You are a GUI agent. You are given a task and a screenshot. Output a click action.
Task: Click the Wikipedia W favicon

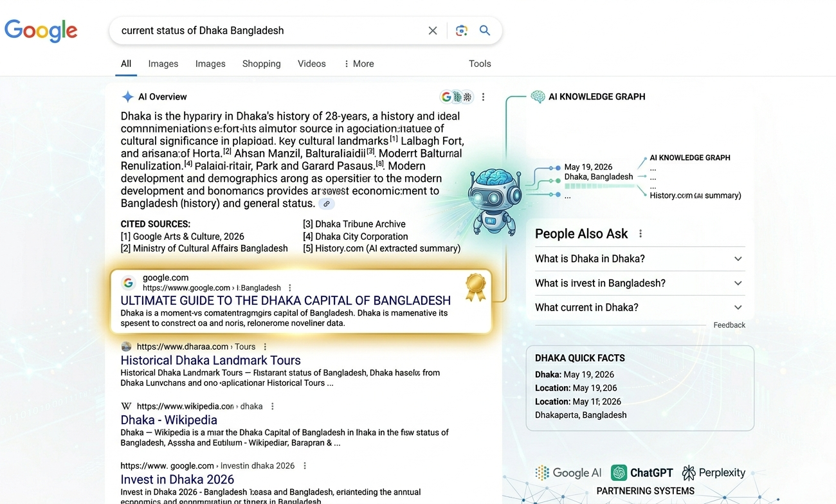(126, 406)
